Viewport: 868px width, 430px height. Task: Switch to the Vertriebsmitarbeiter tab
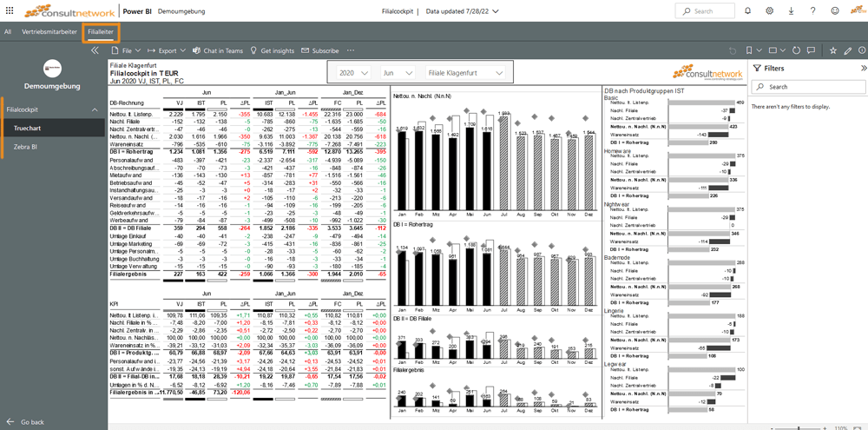point(49,32)
